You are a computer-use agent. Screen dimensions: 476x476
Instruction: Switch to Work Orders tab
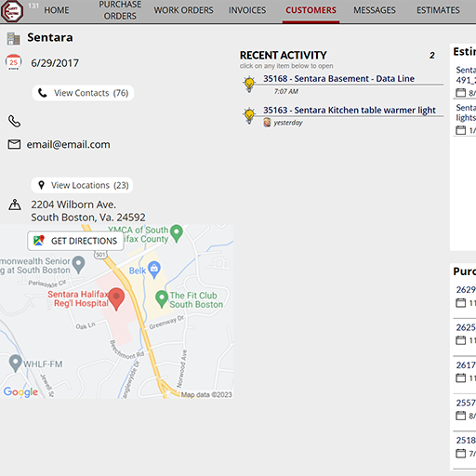(x=183, y=10)
